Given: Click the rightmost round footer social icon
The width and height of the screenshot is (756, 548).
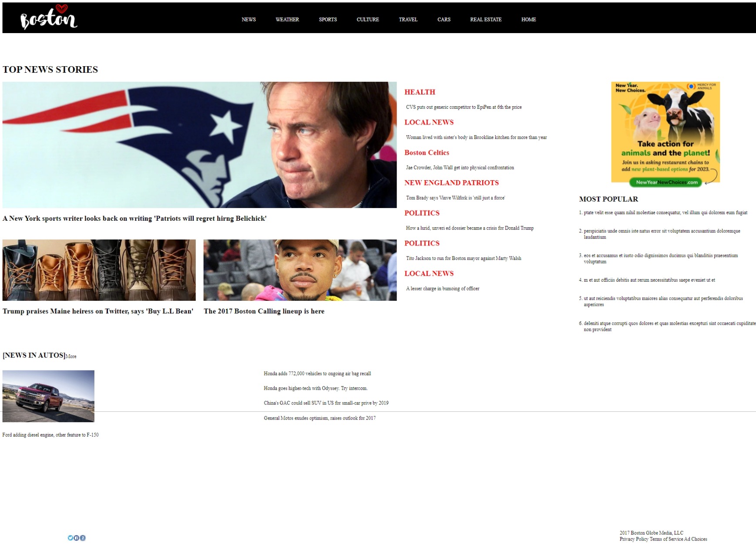Looking at the screenshot, I should 83,538.
